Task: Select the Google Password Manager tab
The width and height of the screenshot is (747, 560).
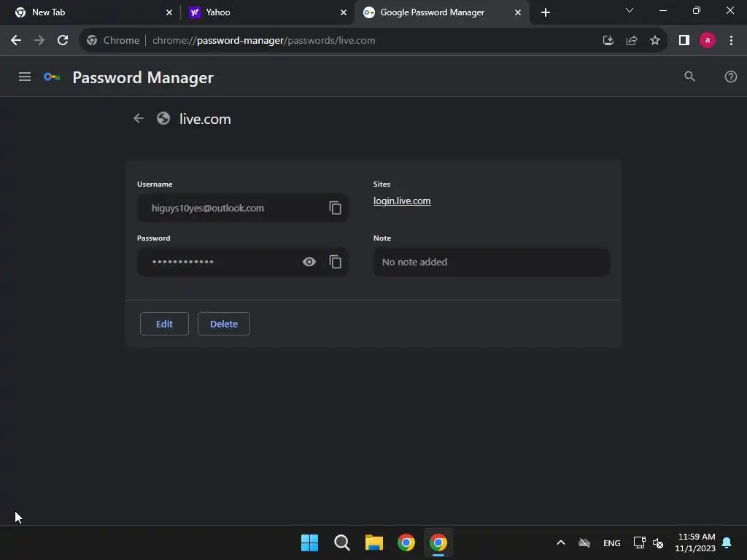Action: pyautogui.click(x=441, y=12)
